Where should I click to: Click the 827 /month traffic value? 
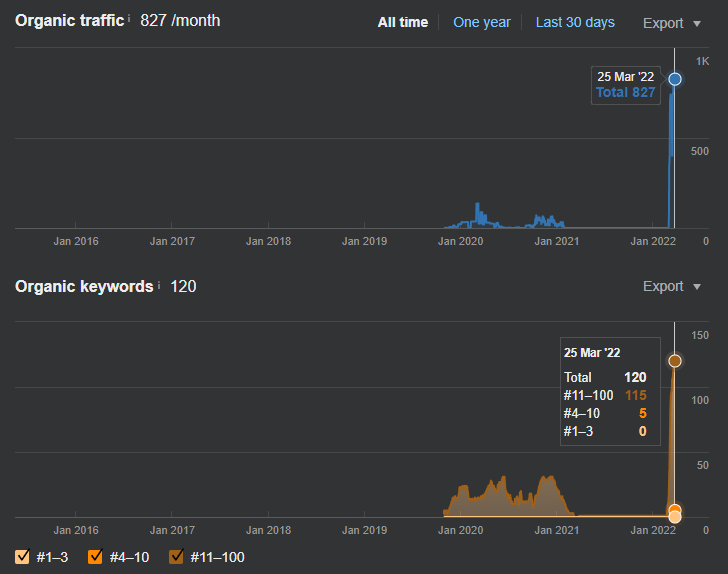coord(180,20)
